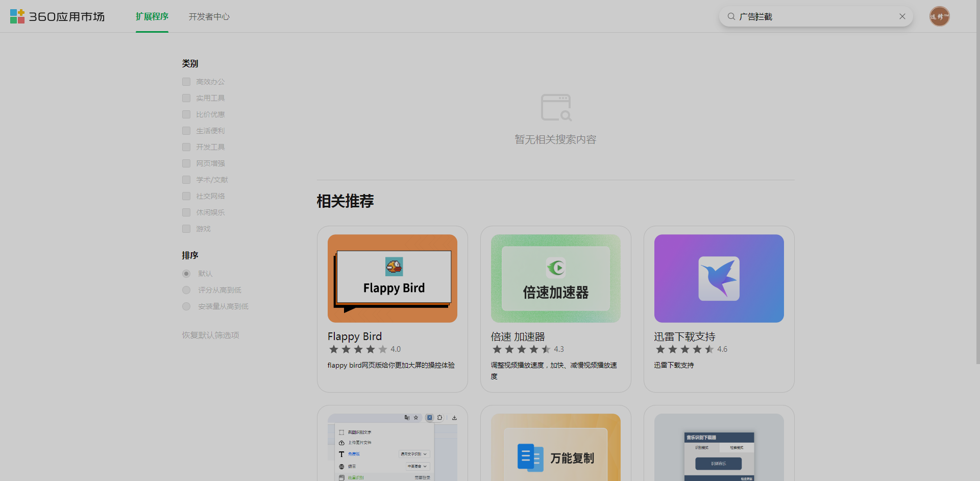This screenshot has width=980, height=481.
Task: Click the 迅雷下载支持 bird icon
Action: tap(719, 278)
